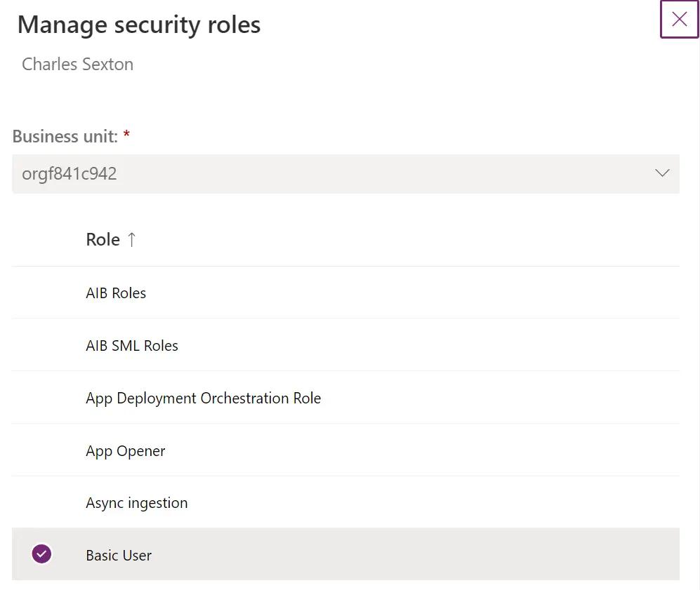
Task: Click the dropdown chevron on the Business unit field
Action: tap(661, 173)
